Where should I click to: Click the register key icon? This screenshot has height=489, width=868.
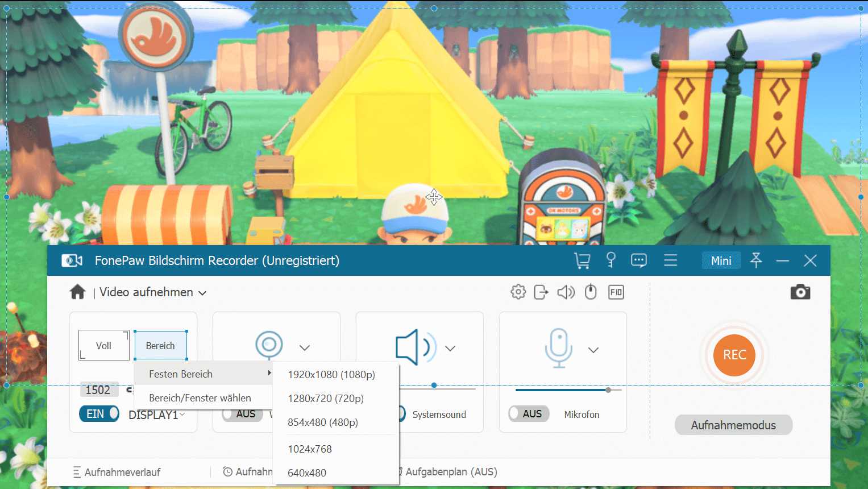[x=611, y=260]
